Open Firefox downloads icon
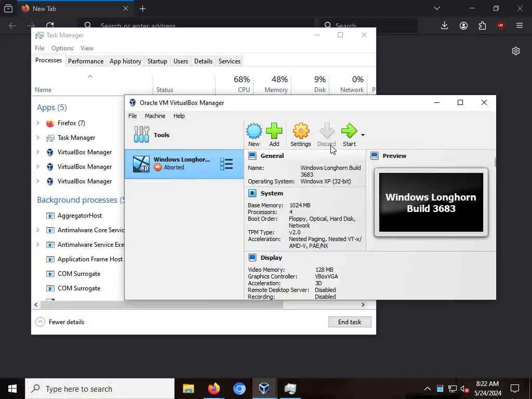 pyautogui.click(x=445, y=25)
